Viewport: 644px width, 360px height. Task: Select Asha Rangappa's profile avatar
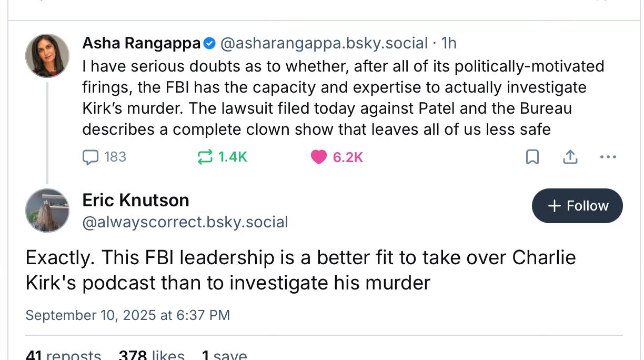point(47,55)
